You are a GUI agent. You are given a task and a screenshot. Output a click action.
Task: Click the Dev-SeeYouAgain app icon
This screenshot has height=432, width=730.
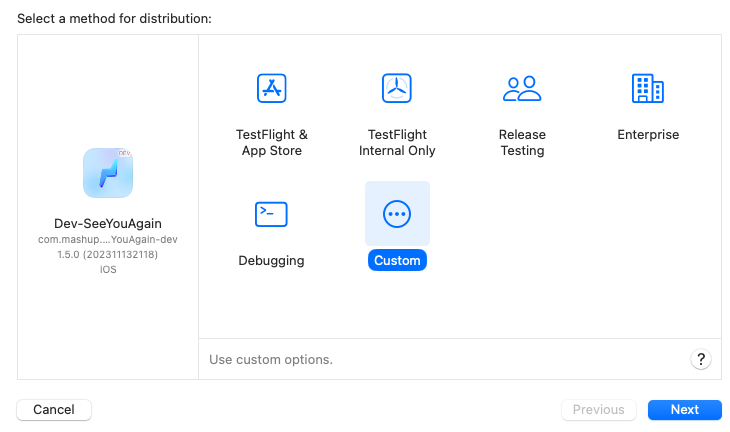(x=108, y=173)
